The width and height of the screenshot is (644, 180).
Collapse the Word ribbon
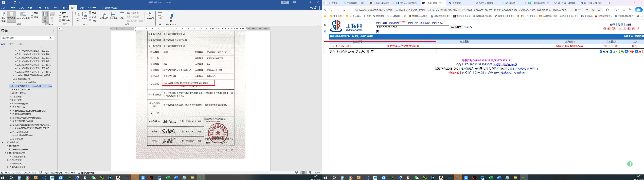click(x=319, y=25)
